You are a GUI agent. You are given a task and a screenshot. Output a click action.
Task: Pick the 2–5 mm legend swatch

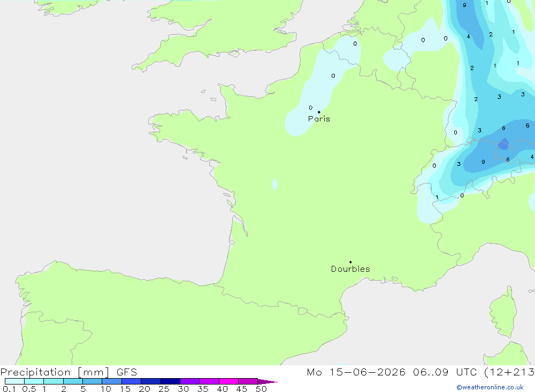point(73,381)
